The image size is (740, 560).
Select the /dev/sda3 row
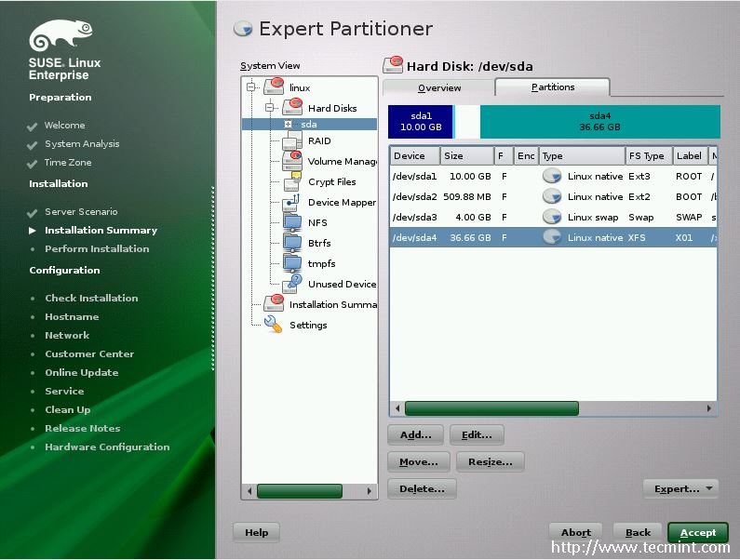[553, 217]
